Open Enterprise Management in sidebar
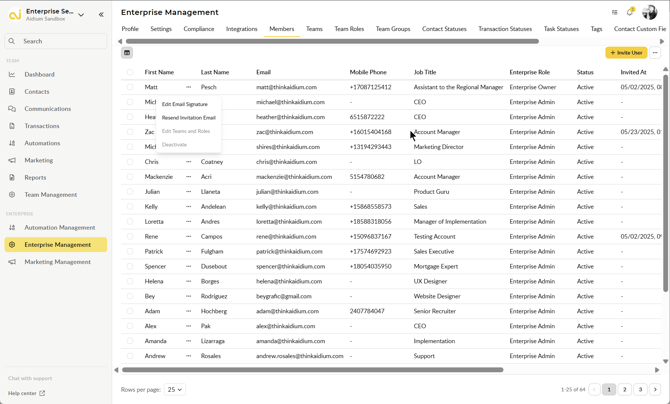 56,245
